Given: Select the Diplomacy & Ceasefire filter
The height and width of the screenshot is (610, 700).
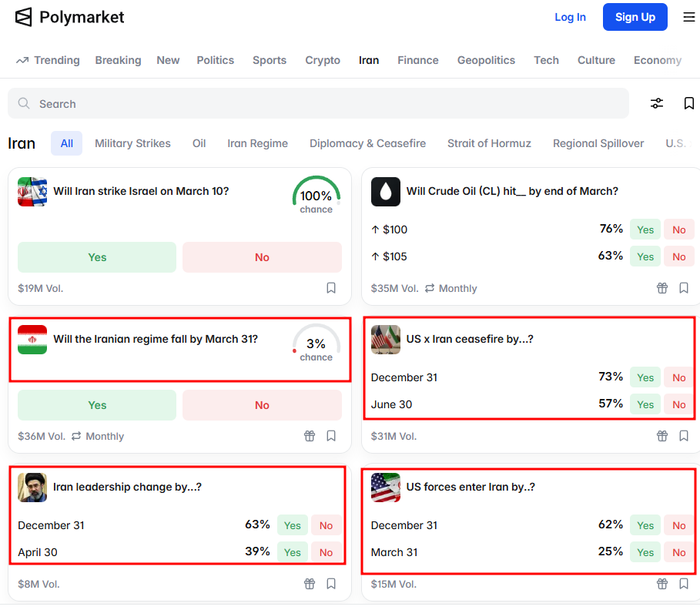Looking at the screenshot, I should pos(367,143).
